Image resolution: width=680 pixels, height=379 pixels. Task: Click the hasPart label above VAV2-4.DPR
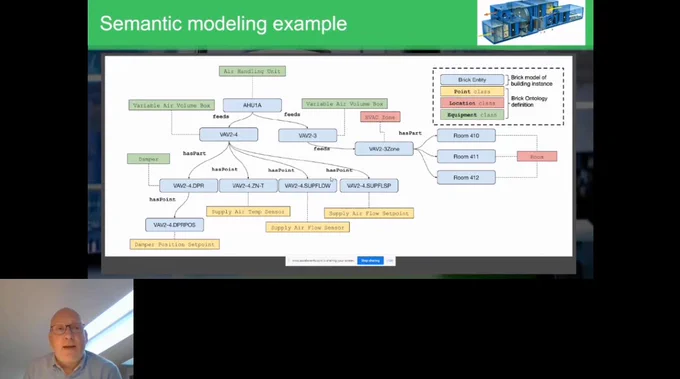click(194, 154)
